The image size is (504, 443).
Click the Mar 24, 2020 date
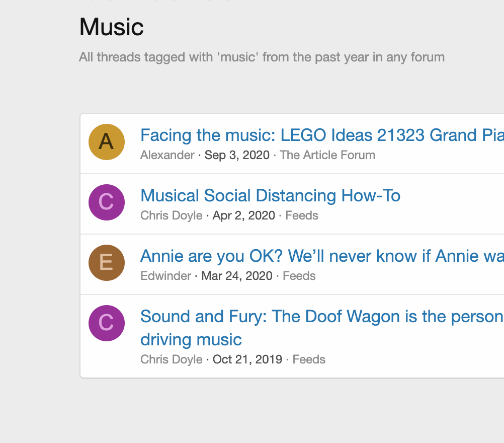[236, 276]
